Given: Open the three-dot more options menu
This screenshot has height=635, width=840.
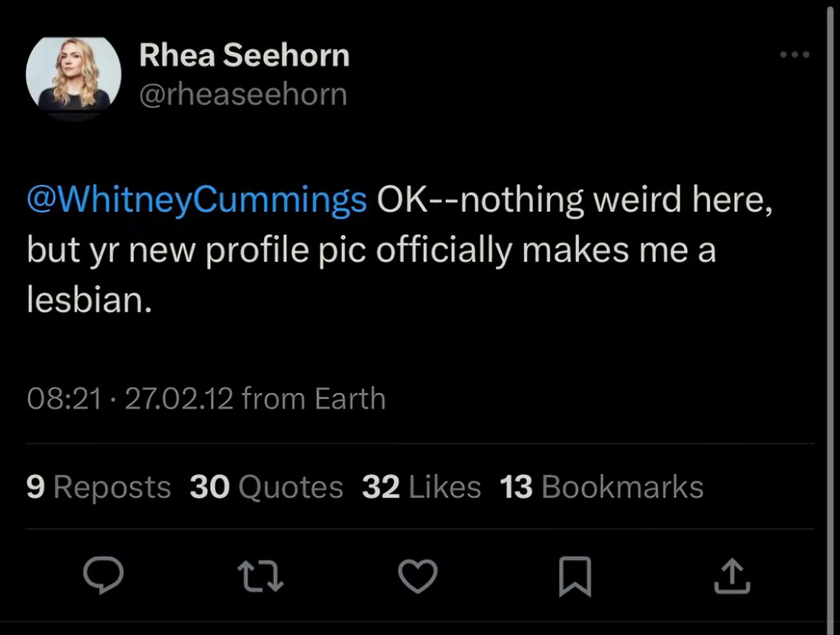Looking at the screenshot, I should (794, 55).
